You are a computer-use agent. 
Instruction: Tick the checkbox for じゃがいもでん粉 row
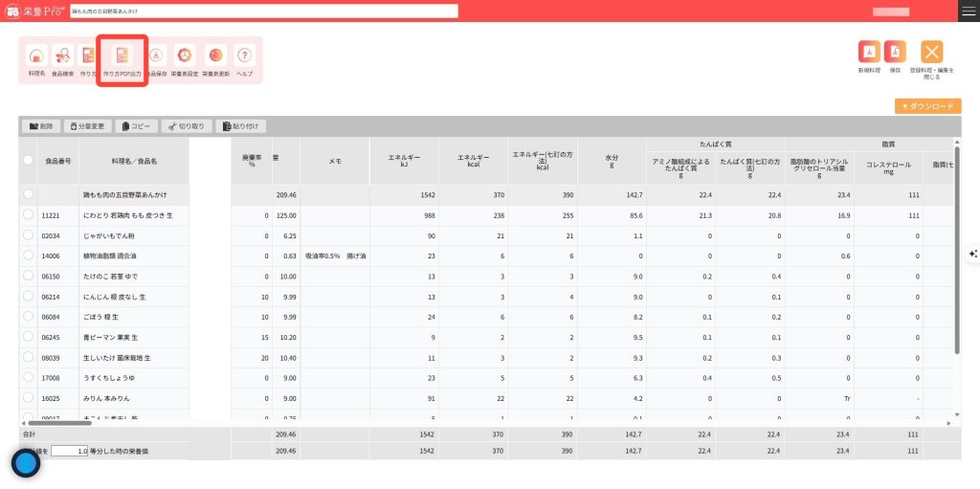point(29,235)
